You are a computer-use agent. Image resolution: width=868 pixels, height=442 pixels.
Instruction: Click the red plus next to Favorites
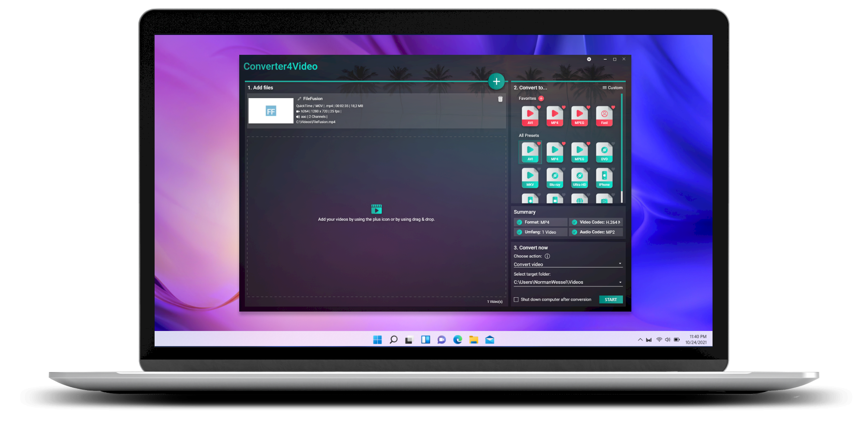point(541,99)
